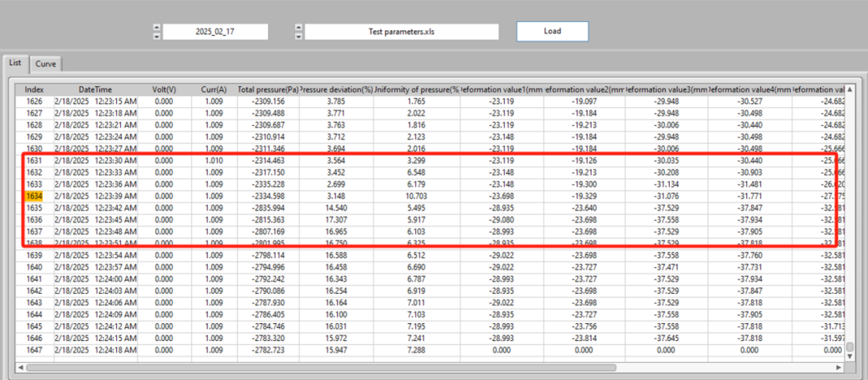This screenshot has width=868, height=380.
Task: Click the date selector increment arrow
Action: point(156,28)
